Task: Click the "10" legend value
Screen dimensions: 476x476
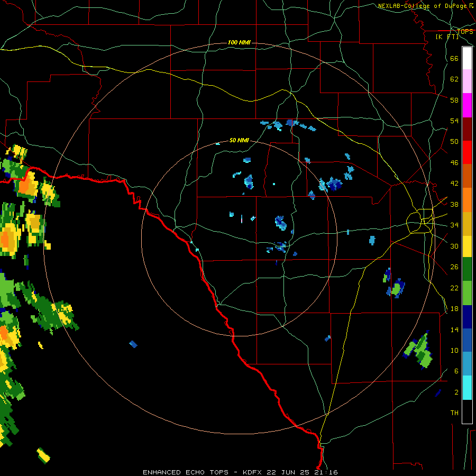Action: pos(454,350)
